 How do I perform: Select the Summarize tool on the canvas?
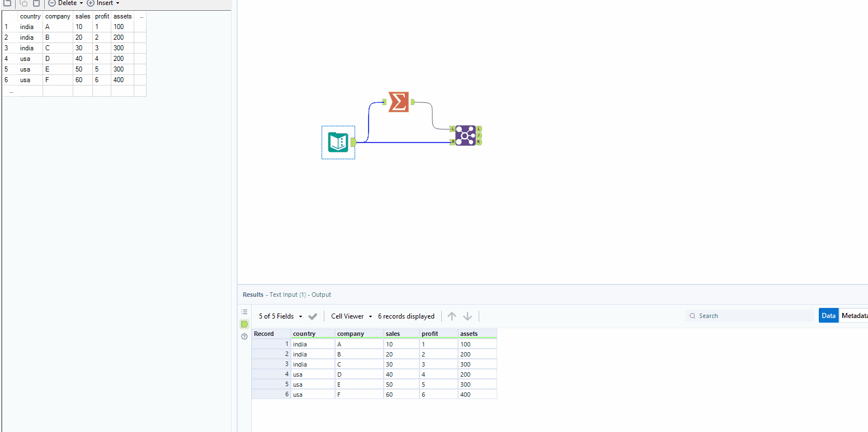[x=398, y=102]
